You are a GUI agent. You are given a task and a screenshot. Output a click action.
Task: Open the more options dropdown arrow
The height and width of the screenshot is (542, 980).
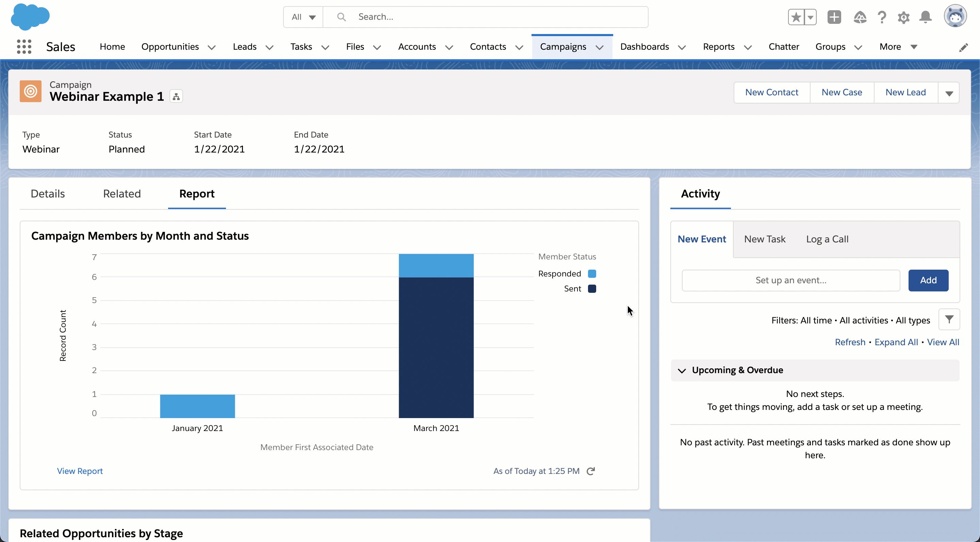tap(949, 93)
